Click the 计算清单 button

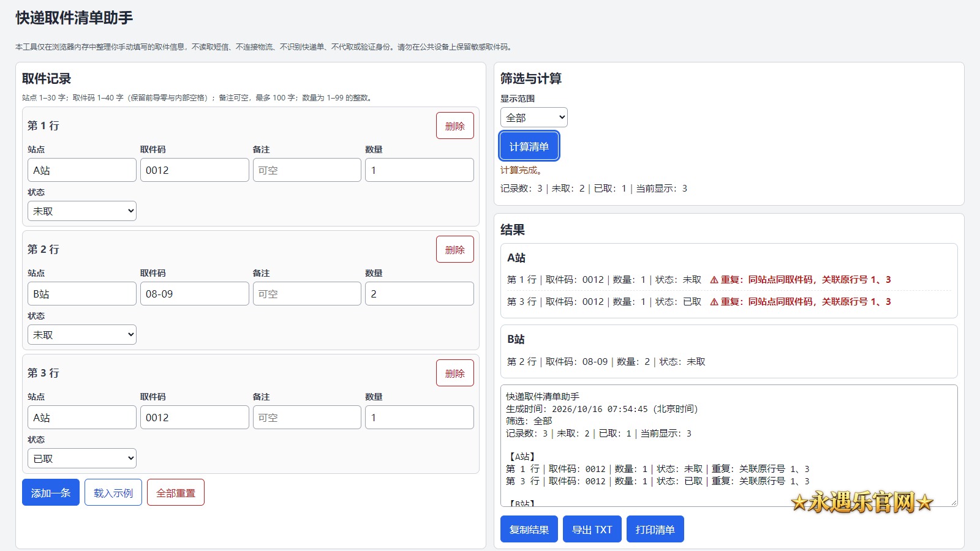click(529, 146)
